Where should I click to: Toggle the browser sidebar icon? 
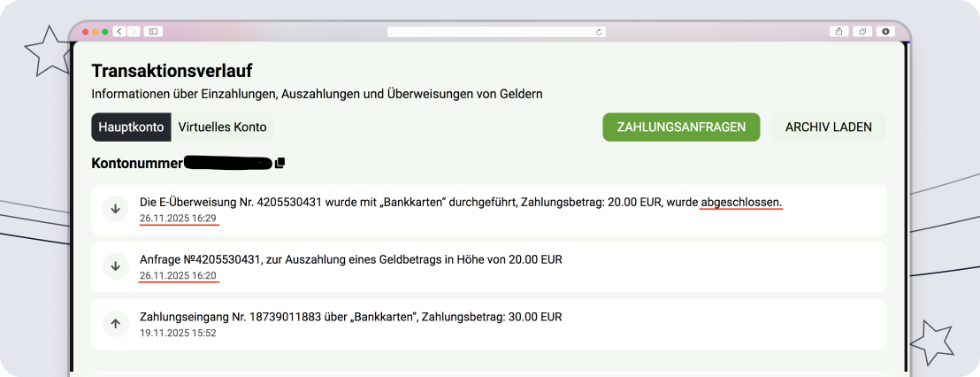[153, 31]
